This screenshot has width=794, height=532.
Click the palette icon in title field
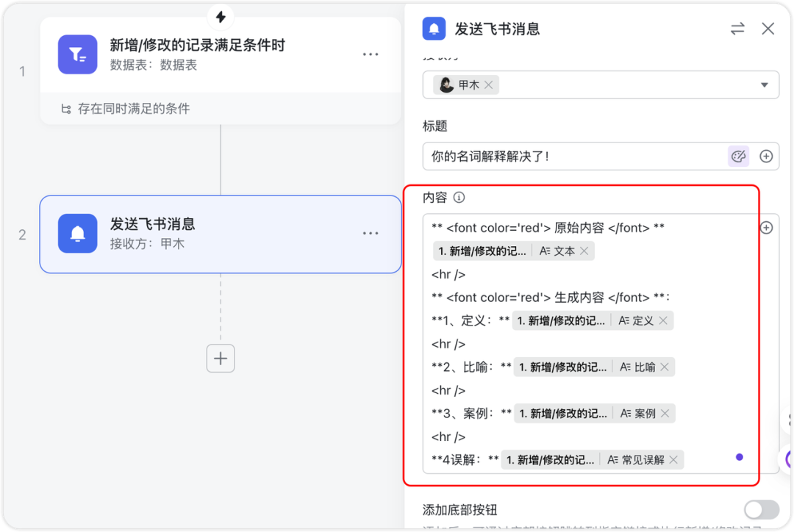click(738, 156)
